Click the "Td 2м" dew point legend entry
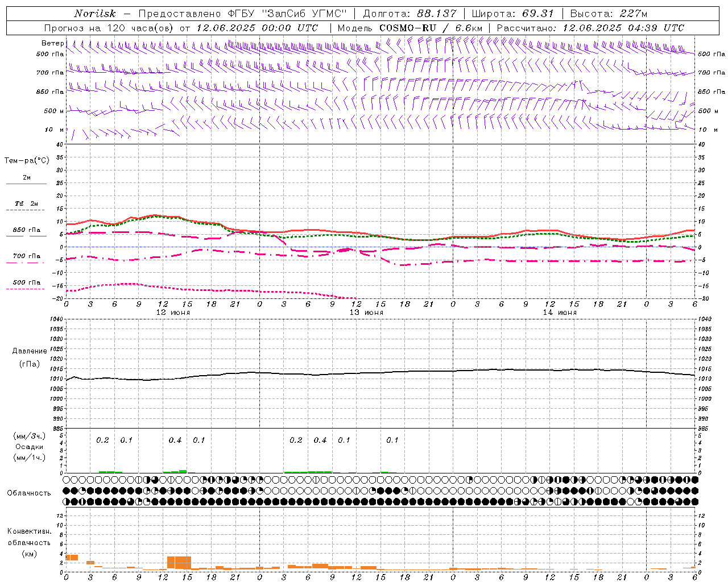The width and height of the screenshot is (728, 582). click(x=27, y=203)
